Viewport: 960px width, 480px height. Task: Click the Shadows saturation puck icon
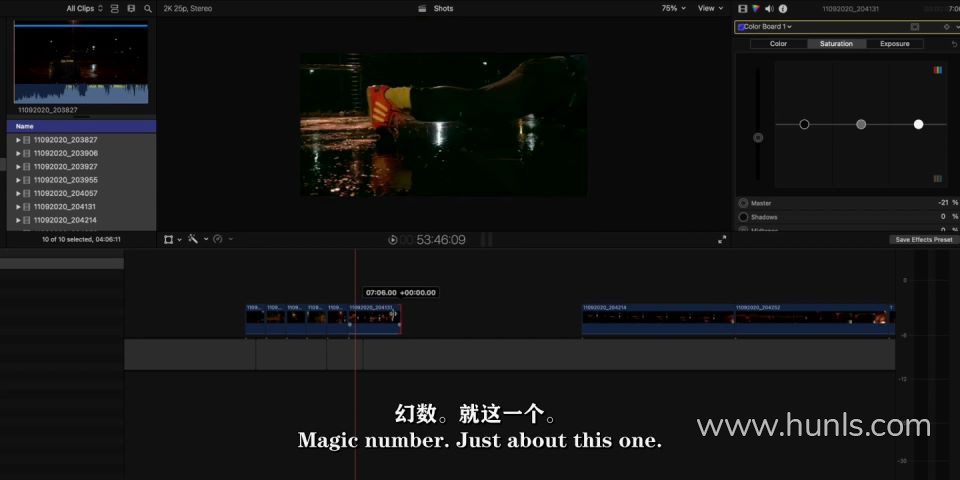click(x=743, y=217)
